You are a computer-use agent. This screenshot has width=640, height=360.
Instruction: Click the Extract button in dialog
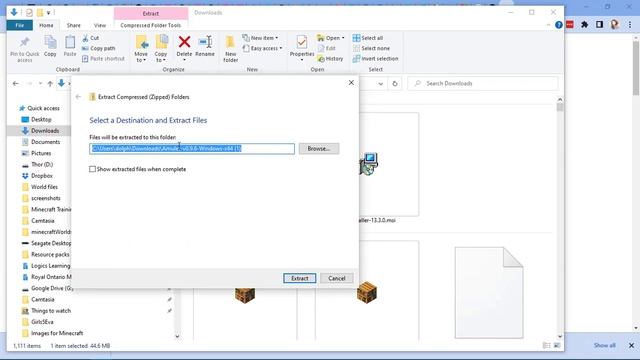300,278
